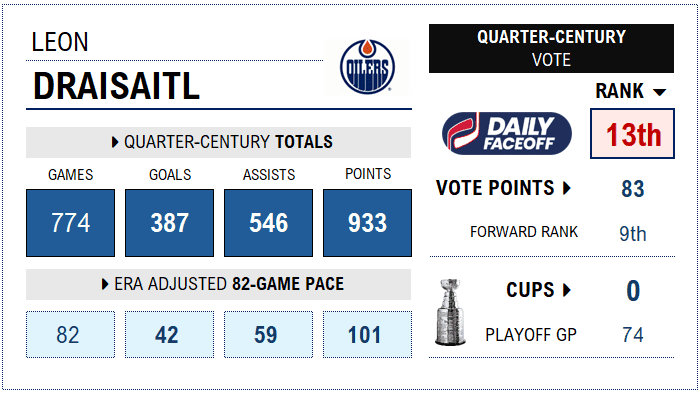700x395 pixels.
Task: Click the 546 assists tile
Action: click(268, 223)
